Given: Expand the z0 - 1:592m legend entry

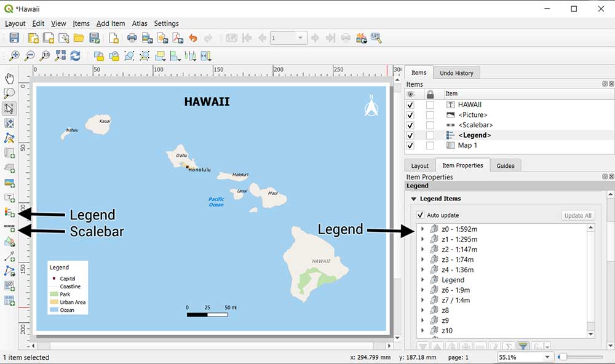Looking at the screenshot, I should [x=423, y=229].
